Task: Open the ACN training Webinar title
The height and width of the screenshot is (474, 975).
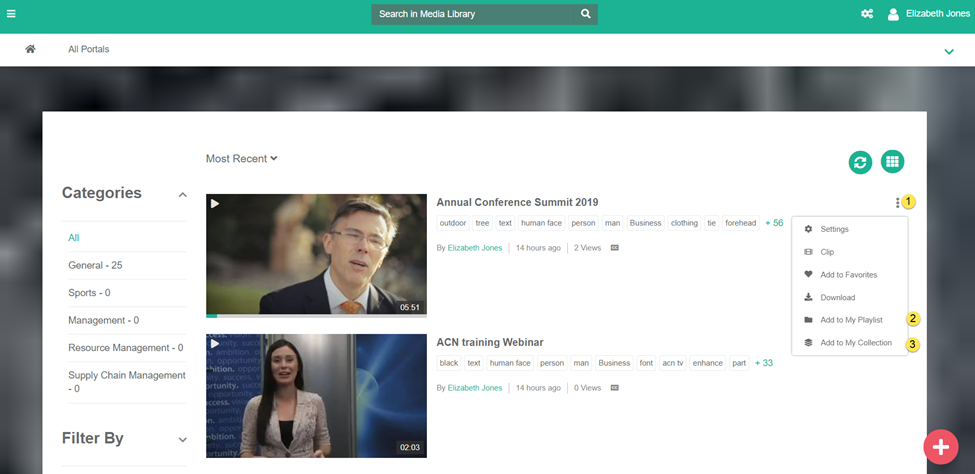Action: (490, 342)
